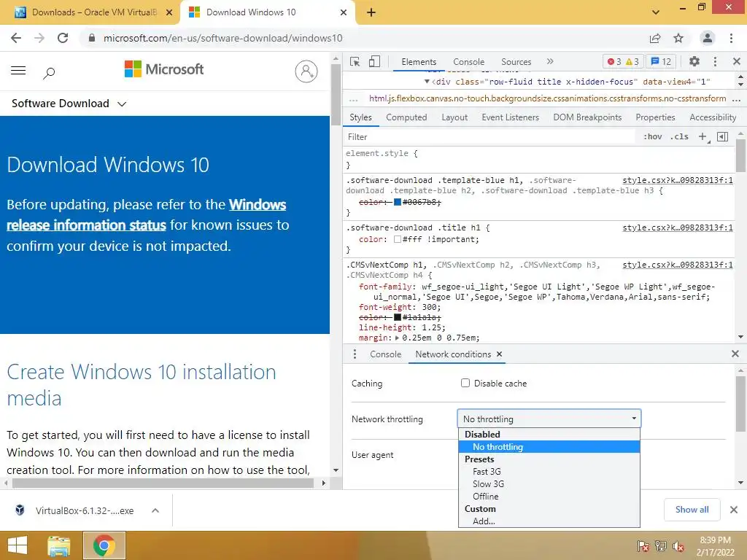This screenshot has height=560, width=747.
Task: Select the Slow 3G preset
Action: 549,484
